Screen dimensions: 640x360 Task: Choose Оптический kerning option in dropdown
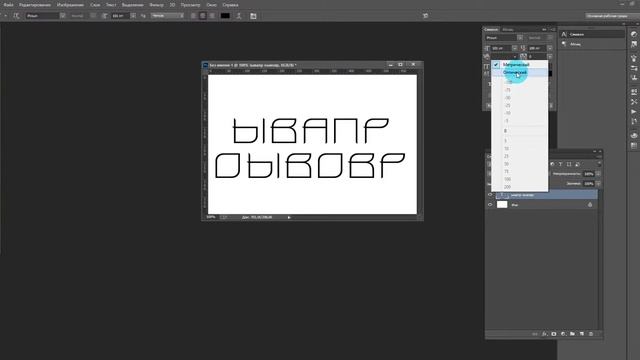tap(519, 72)
